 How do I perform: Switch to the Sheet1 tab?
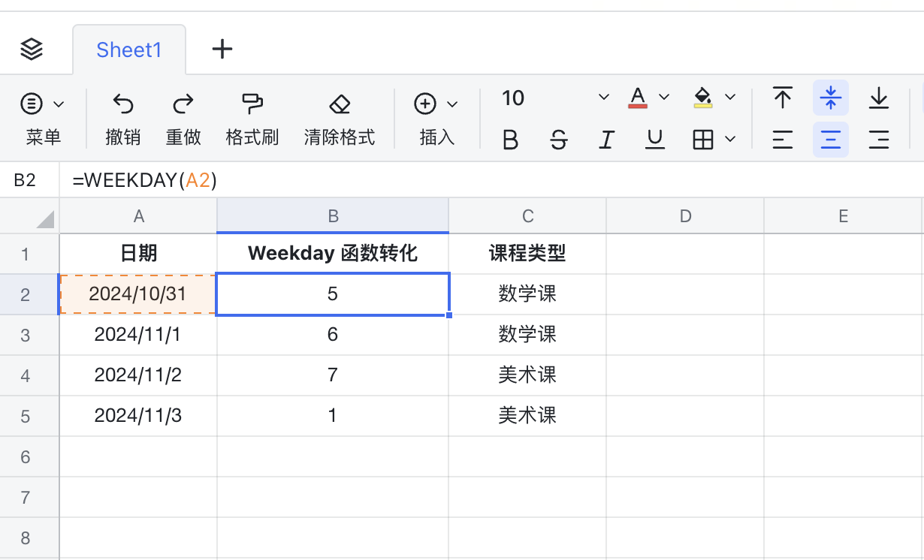(x=129, y=50)
